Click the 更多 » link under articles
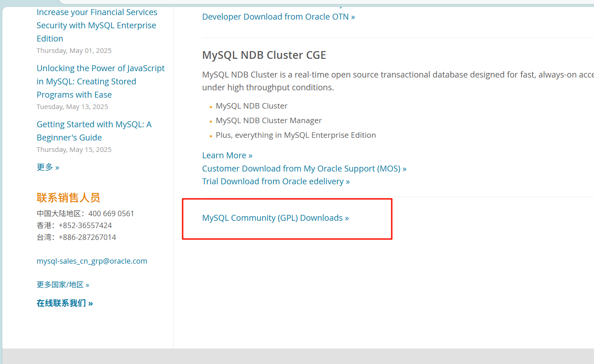Image resolution: width=594 pixels, height=364 pixels. (48, 167)
